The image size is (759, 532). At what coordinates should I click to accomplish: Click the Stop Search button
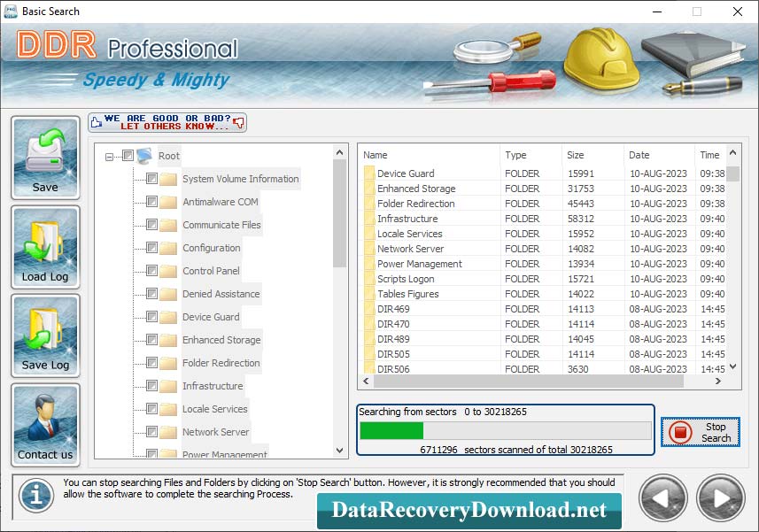pos(701,432)
